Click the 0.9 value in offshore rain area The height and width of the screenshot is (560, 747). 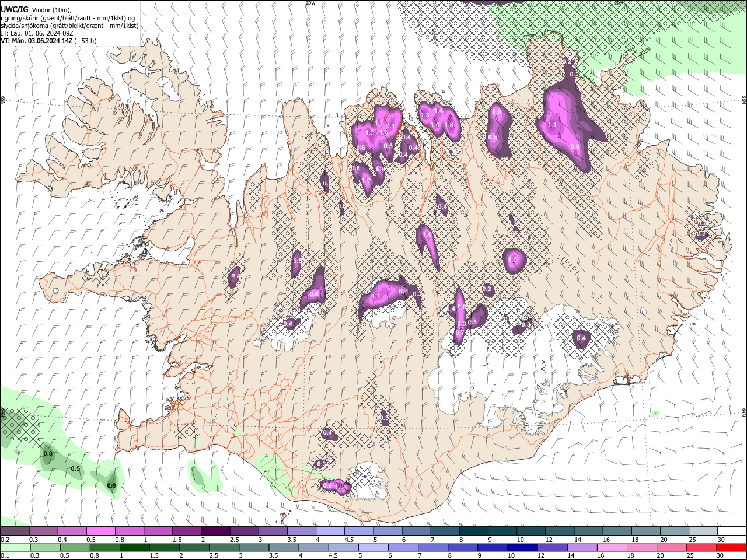pos(112,485)
